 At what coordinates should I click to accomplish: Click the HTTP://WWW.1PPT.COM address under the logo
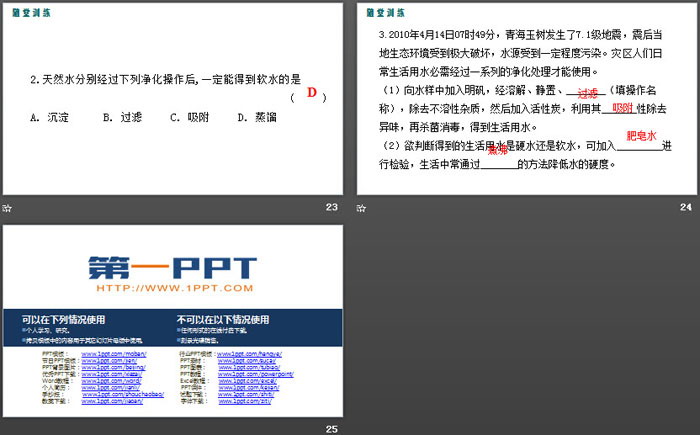tap(172, 289)
